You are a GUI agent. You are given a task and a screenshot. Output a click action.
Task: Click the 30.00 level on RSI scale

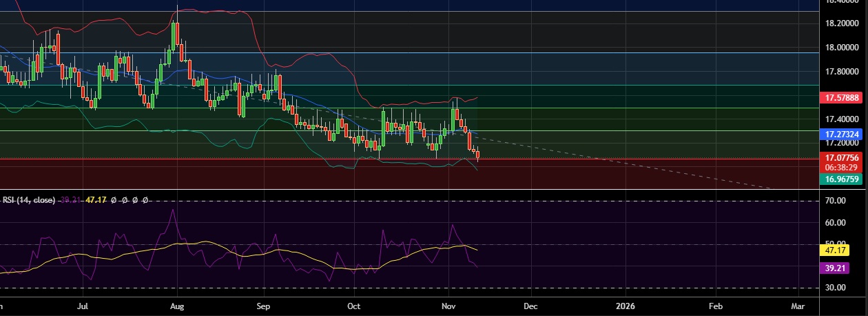point(836,288)
